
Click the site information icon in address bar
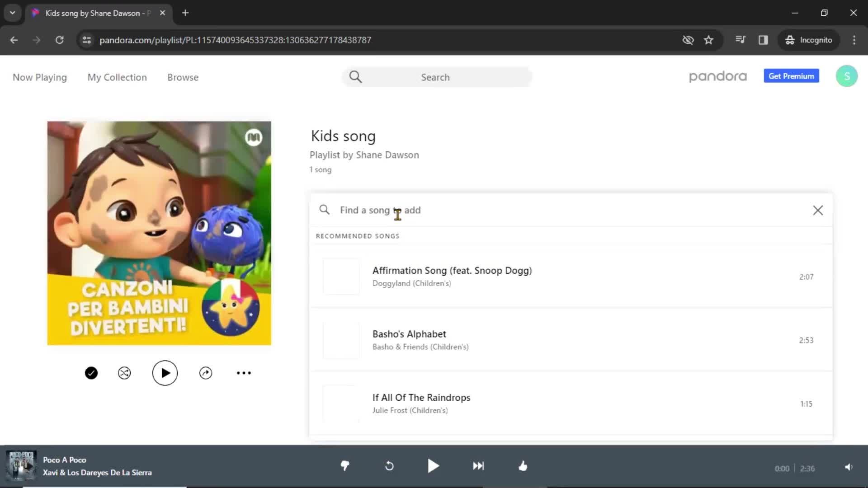tap(87, 40)
